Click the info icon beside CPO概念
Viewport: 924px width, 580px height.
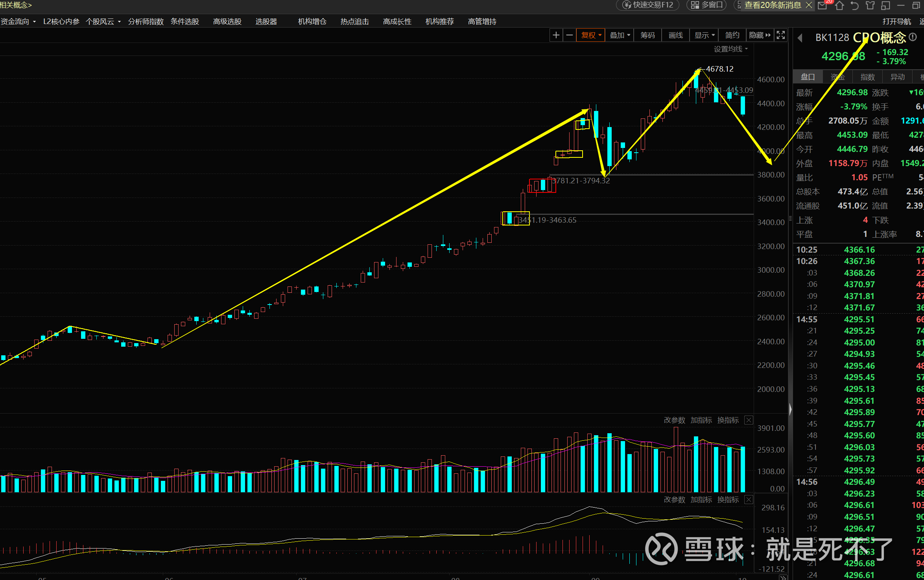click(913, 37)
